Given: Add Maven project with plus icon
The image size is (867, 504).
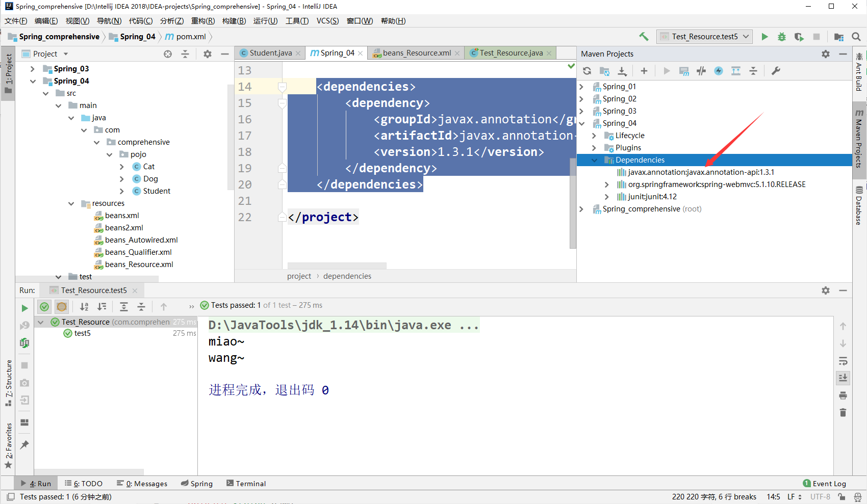Looking at the screenshot, I should 644,71.
